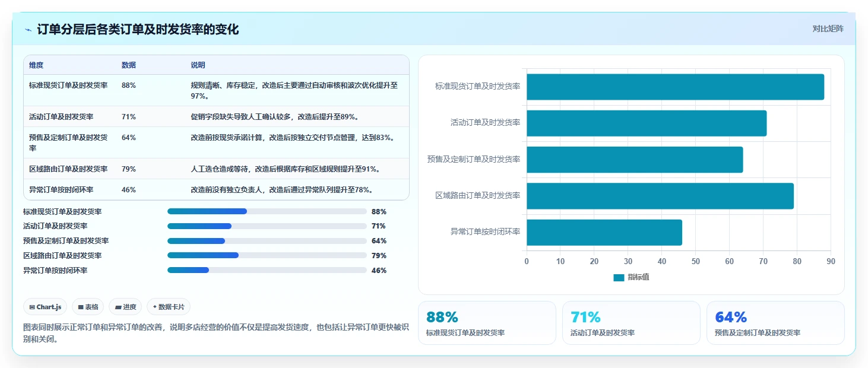Image resolution: width=868 pixels, height=368 pixels.
Task: Open the 88% stat card
Action: 487,323
